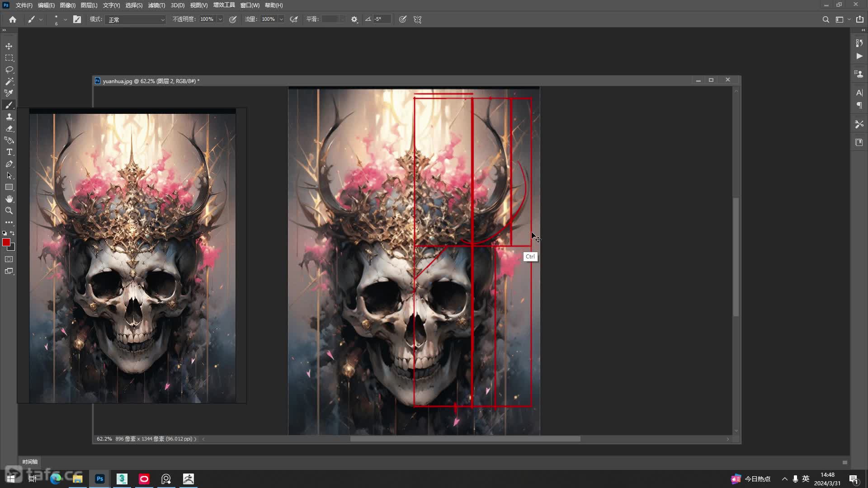
Task: Open the Windows Start button
Action: point(11,479)
